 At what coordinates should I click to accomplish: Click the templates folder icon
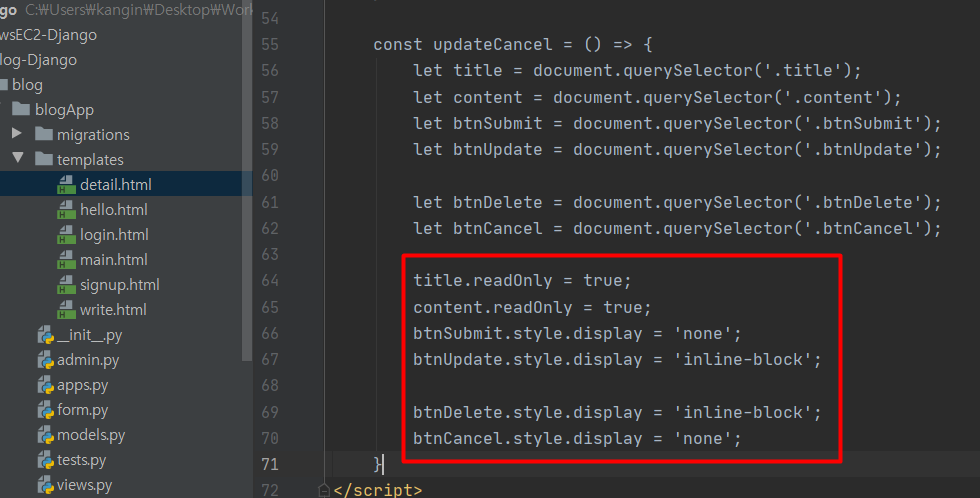44,159
